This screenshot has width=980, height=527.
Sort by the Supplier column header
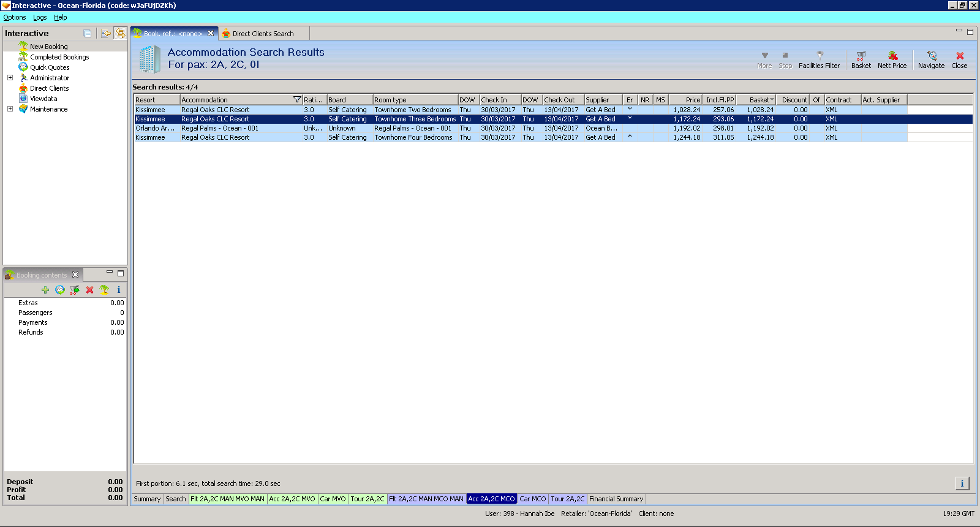tap(603, 100)
